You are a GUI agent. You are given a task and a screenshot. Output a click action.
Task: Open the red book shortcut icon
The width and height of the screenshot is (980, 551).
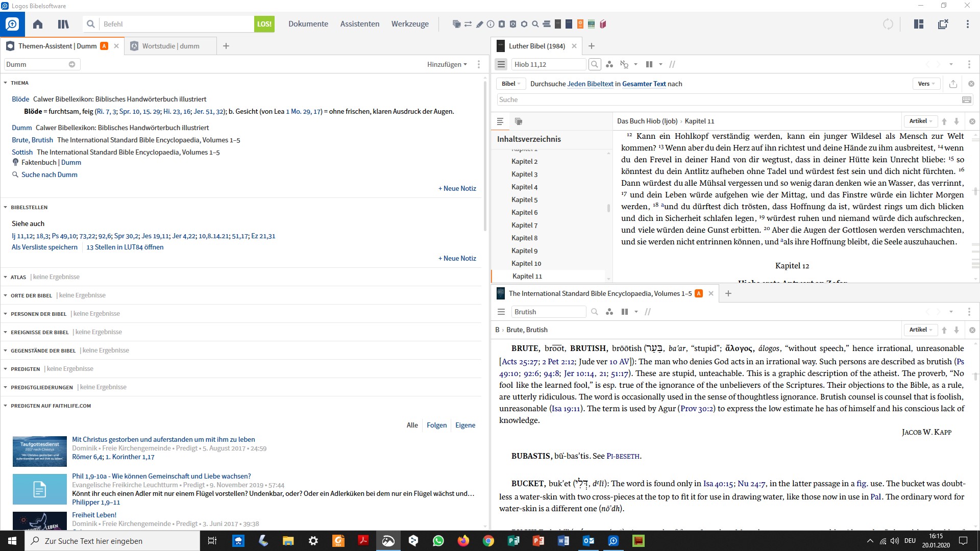click(603, 24)
